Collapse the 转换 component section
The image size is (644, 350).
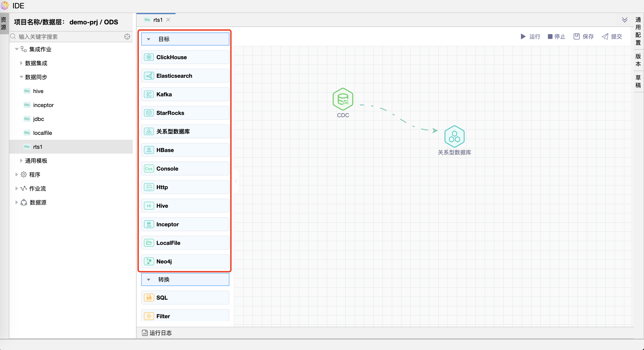149,279
